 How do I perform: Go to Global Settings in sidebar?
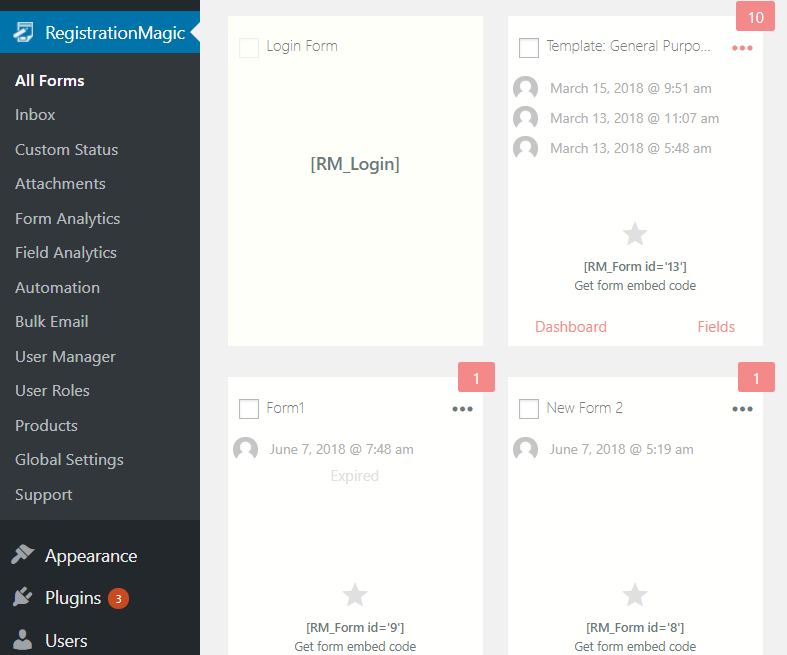pyautogui.click(x=69, y=460)
